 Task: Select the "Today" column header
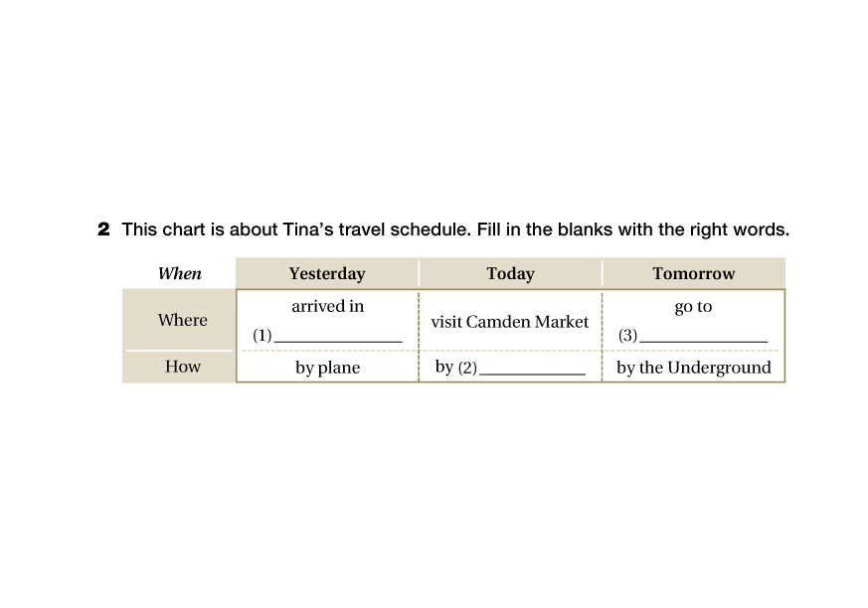tap(510, 274)
